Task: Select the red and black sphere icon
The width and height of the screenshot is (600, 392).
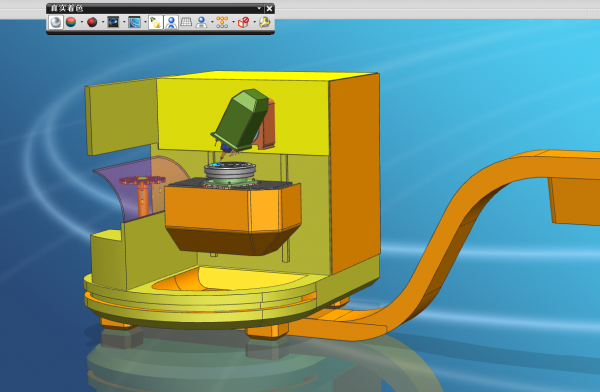Action: pyautogui.click(x=92, y=22)
